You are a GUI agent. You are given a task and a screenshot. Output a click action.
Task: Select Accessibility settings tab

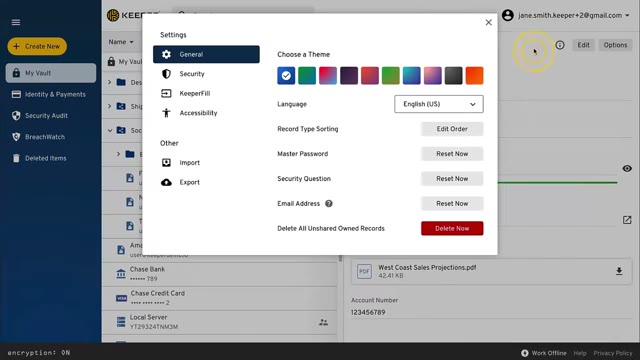[x=206, y=113]
